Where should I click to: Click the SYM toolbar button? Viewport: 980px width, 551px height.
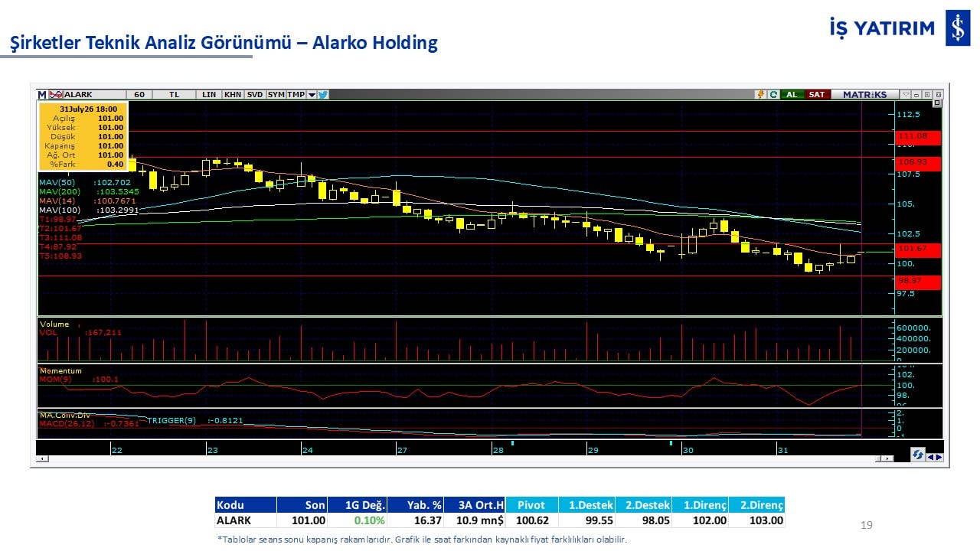tap(276, 95)
